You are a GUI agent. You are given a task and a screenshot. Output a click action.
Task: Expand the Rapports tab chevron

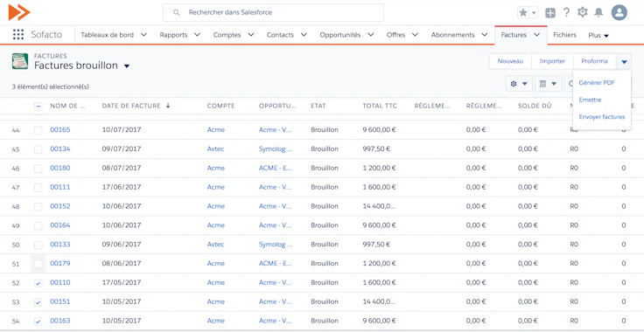(197, 35)
